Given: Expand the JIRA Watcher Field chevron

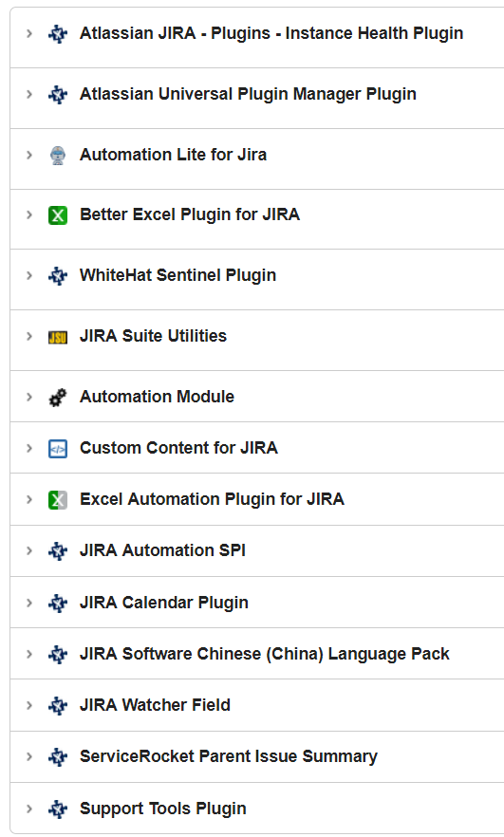Looking at the screenshot, I should point(29,706).
